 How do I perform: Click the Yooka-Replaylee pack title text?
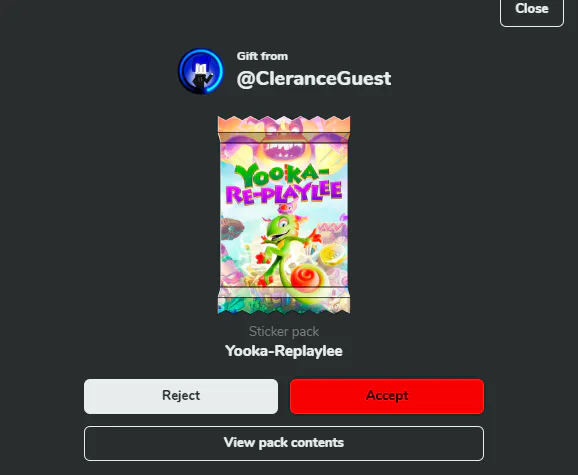[x=284, y=351]
